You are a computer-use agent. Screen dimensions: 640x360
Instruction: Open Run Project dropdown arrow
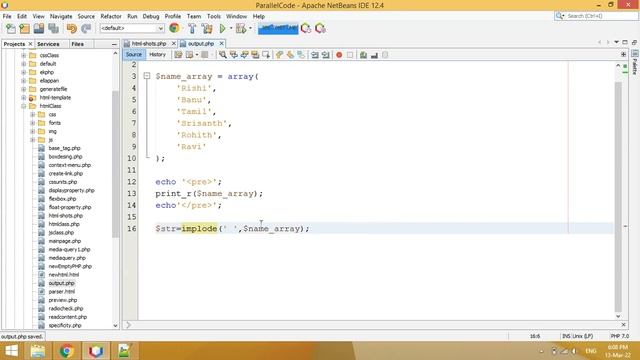(x=231, y=29)
